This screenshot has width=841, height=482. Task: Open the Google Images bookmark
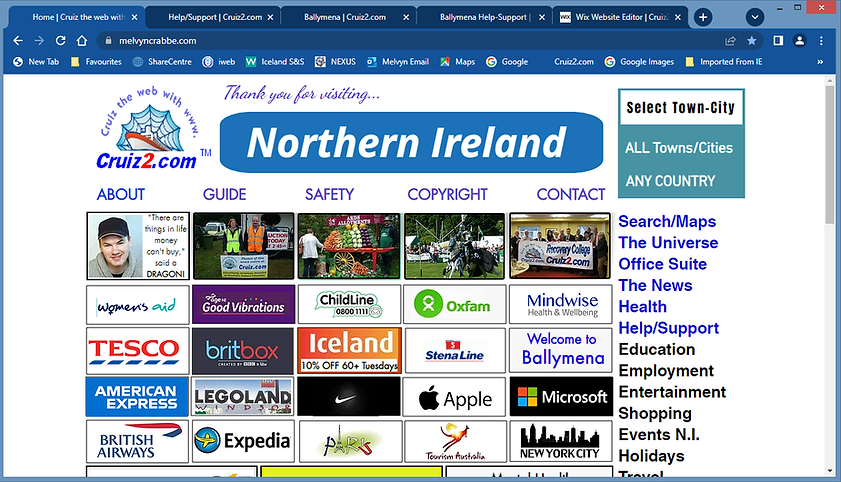click(639, 62)
